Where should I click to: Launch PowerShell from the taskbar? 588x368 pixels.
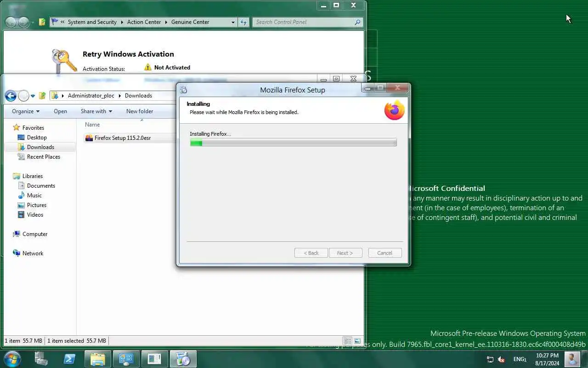[69, 359]
